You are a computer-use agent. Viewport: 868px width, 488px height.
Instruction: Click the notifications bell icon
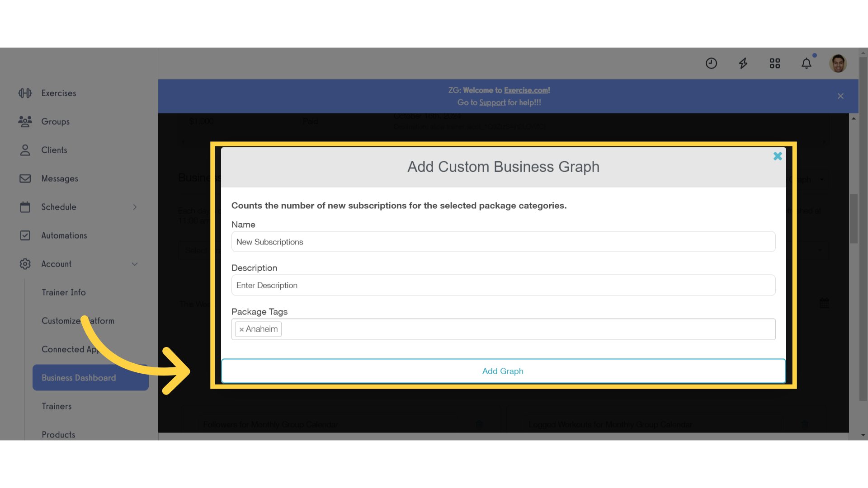(x=807, y=63)
